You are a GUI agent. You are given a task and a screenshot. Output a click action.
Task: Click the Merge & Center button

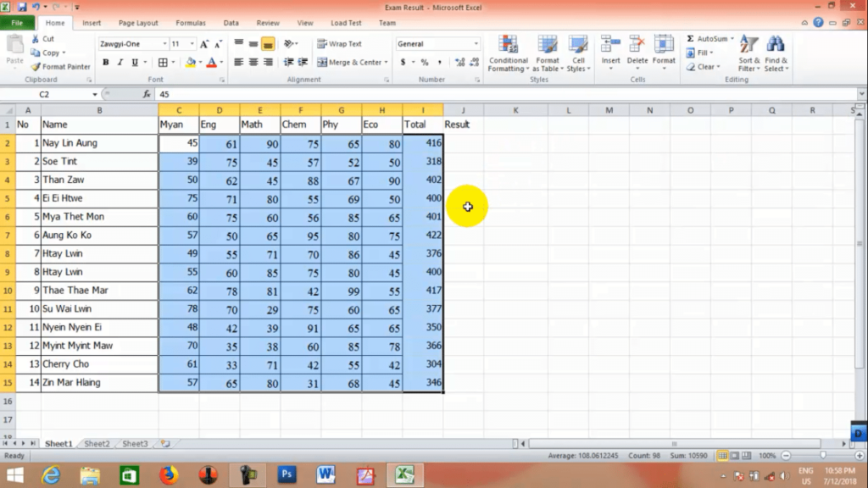coord(348,63)
